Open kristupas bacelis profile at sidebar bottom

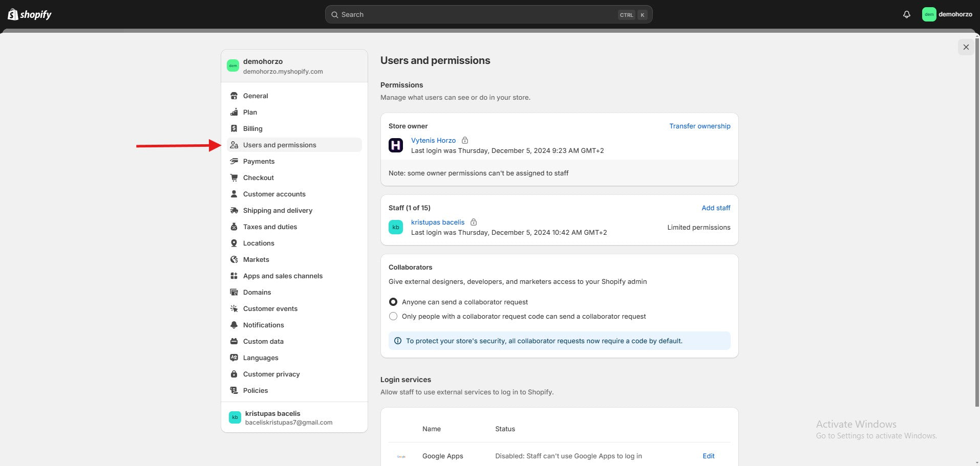[294, 417]
